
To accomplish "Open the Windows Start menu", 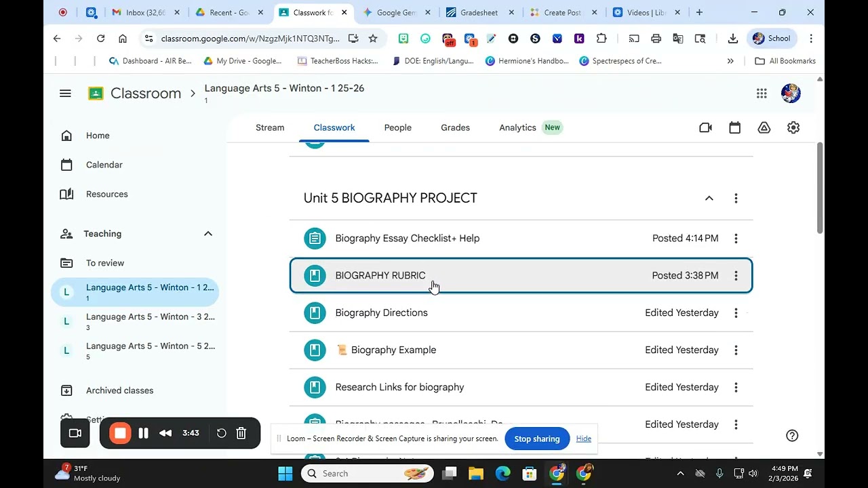I will (285, 474).
